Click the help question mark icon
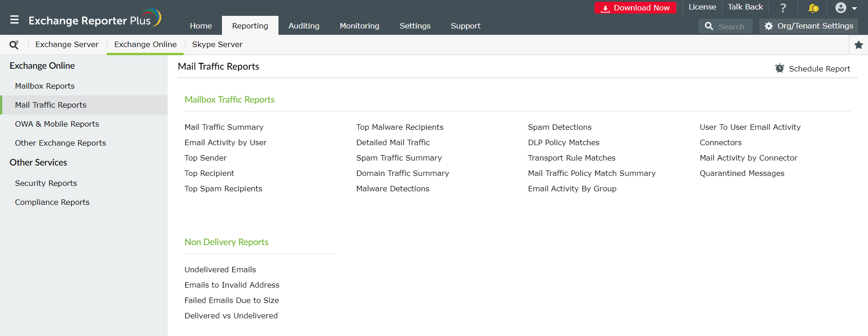Image resolution: width=868 pixels, height=336 pixels. click(783, 8)
